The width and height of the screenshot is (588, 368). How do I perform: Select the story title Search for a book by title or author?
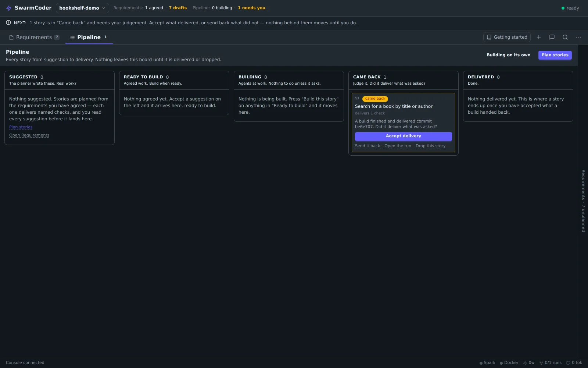click(x=394, y=106)
